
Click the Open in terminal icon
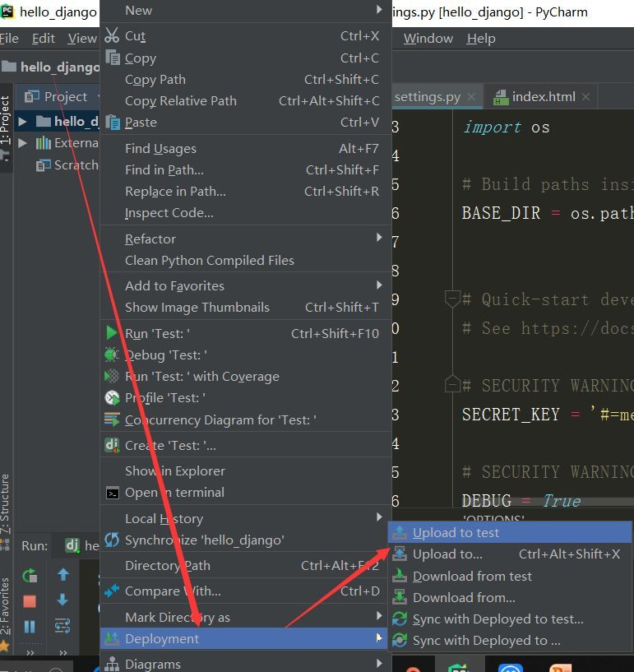(112, 494)
